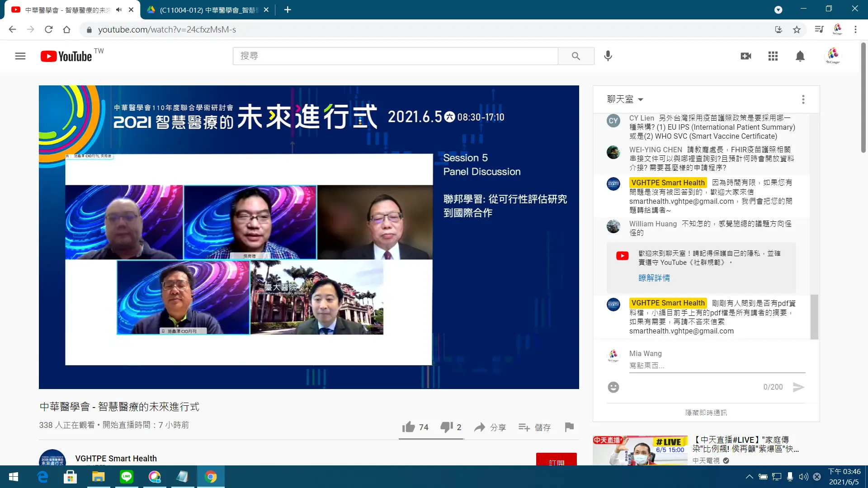The image size is (868, 488).
Task: Flag the video using the report icon
Action: (569, 427)
